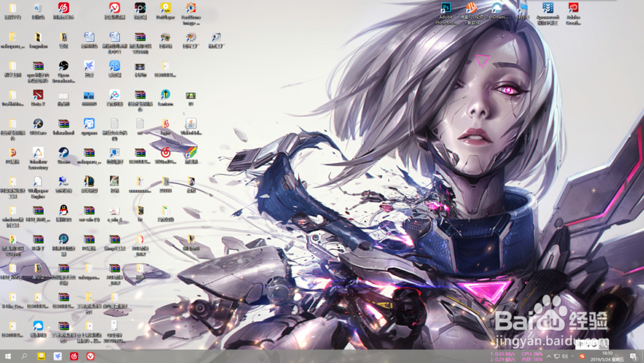The height and width of the screenshot is (363, 644).
Task: Open the network status tray icon
Action: click(556, 357)
